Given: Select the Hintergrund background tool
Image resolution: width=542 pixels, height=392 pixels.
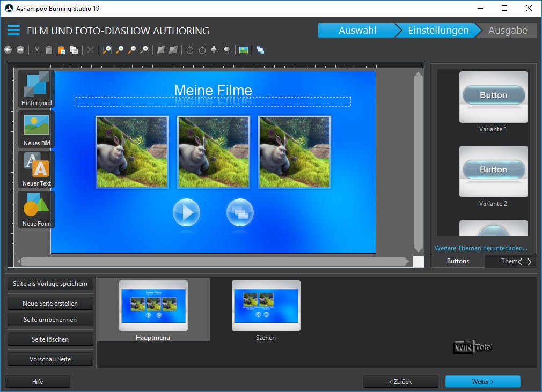Looking at the screenshot, I should coord(36,88).
